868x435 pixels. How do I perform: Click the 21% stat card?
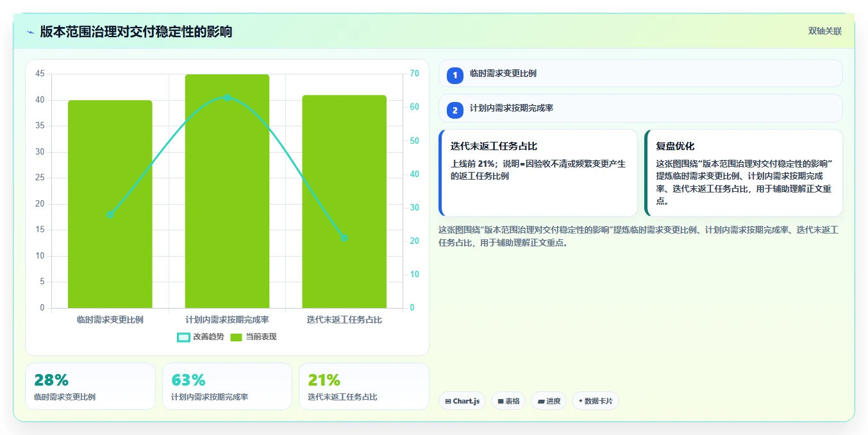364,386
